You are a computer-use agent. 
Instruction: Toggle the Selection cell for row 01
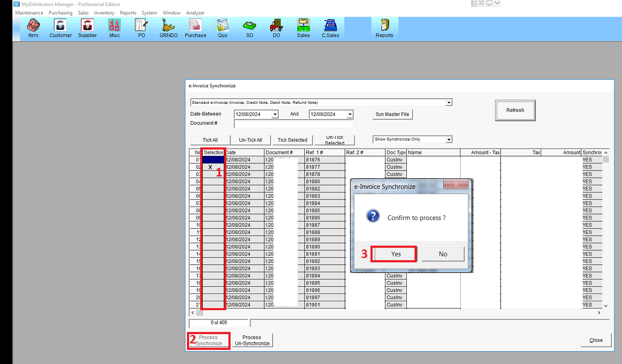pos(213,160)
